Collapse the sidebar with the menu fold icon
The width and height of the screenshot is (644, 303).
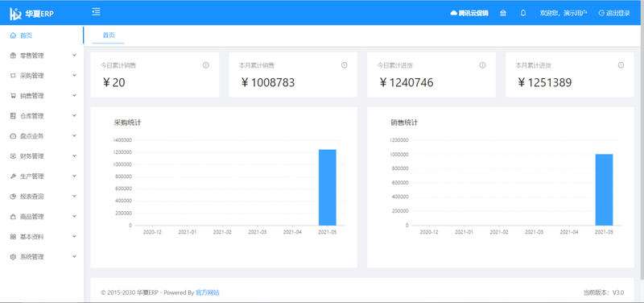(96, 12)
